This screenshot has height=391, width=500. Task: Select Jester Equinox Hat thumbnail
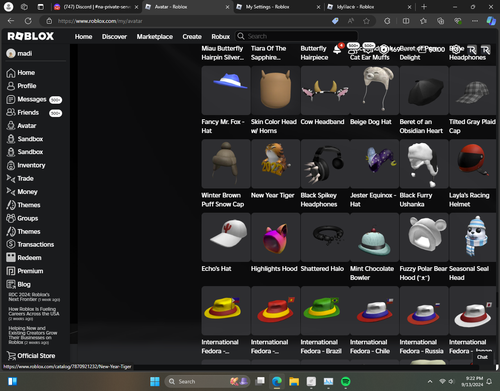(x=374, y=164)
